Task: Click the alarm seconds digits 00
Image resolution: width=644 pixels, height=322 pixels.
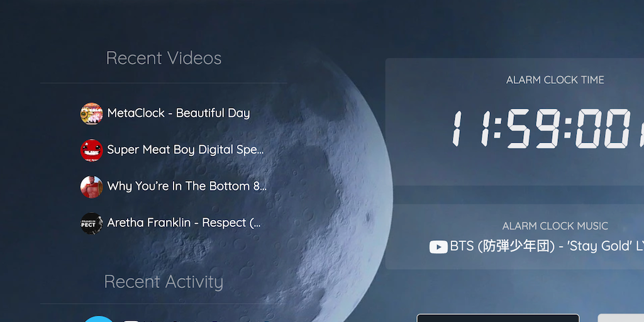Action: [x=602, y=128]
